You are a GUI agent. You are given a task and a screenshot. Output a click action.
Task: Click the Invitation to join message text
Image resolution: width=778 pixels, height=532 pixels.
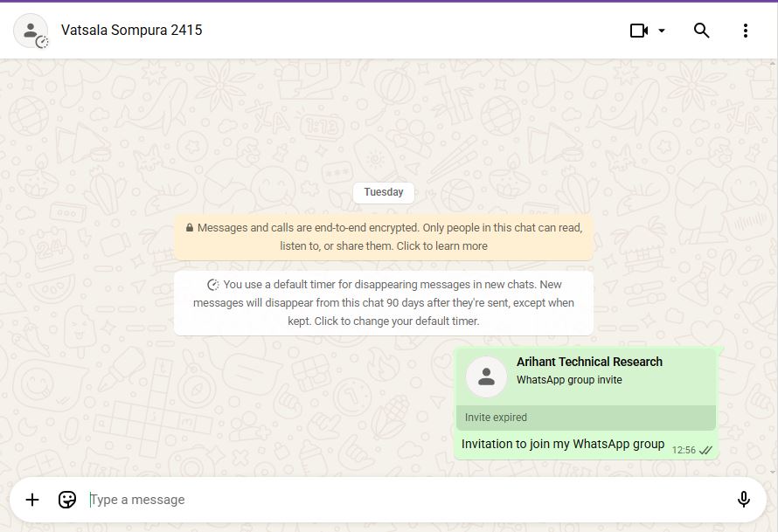[x=563, y=444]
